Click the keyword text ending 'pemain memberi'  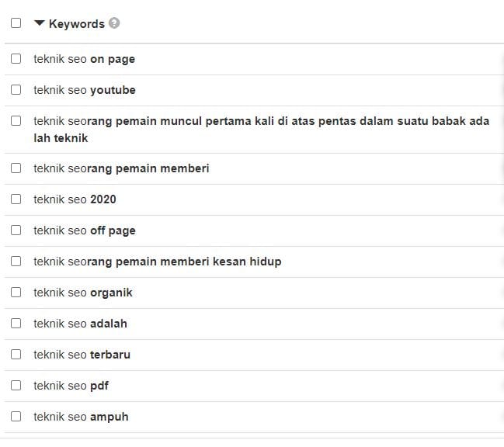[x=121, y=168]
